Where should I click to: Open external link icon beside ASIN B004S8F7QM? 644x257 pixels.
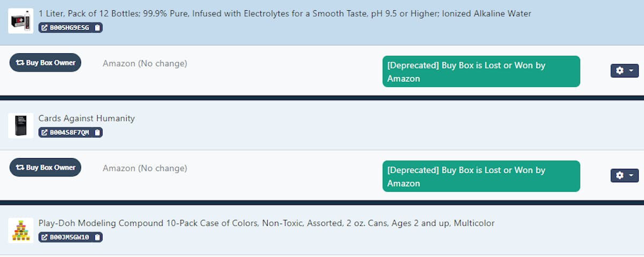tap(45, 132)
